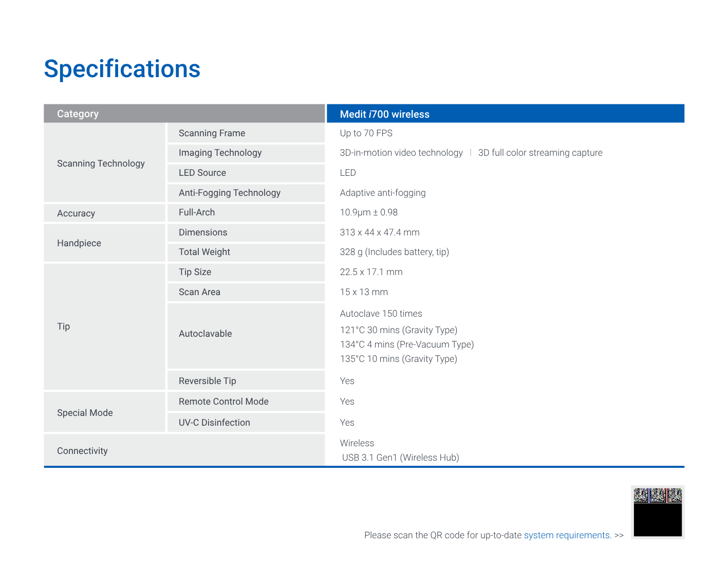Click the 'Anti-Fogging Technology' label
The height and width of the screenshot is (583, 728).
click(x=246, y=193)
